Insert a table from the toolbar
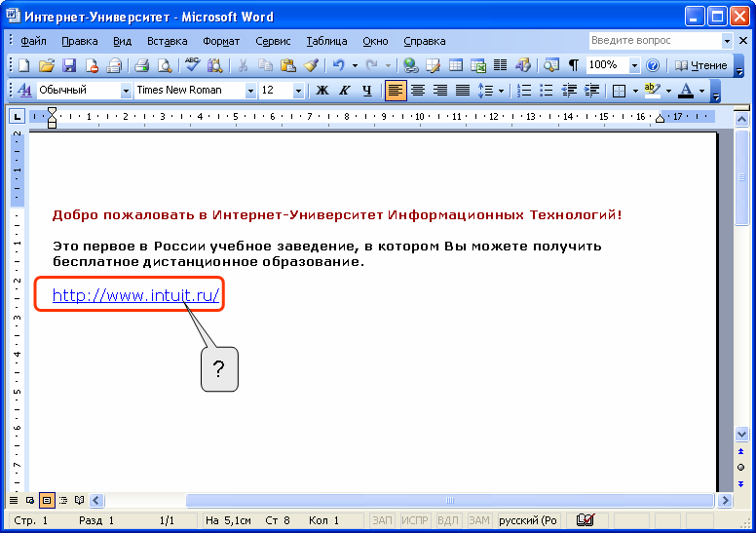 tap(456, 65)
